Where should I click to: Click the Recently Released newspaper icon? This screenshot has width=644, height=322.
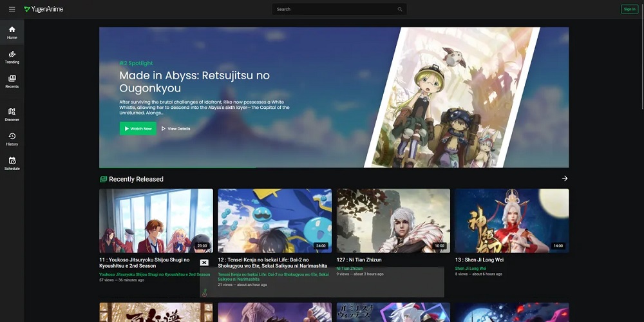103,179
